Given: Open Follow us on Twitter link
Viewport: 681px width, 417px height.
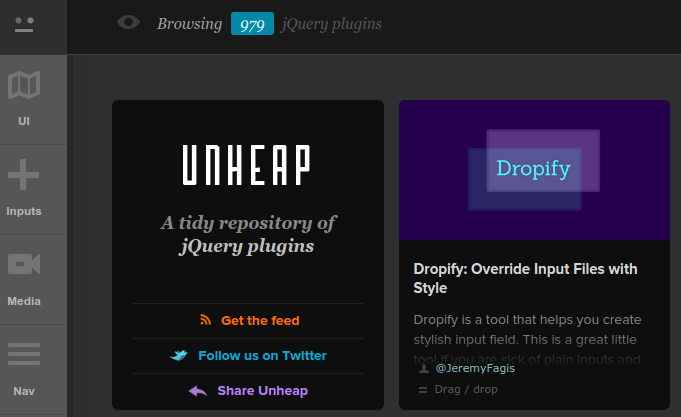Looking at the screenshot, I should pos(262,356).
